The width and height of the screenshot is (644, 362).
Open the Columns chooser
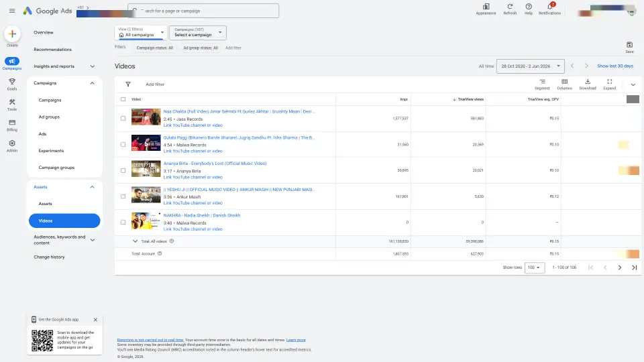[x=564, y=84]
